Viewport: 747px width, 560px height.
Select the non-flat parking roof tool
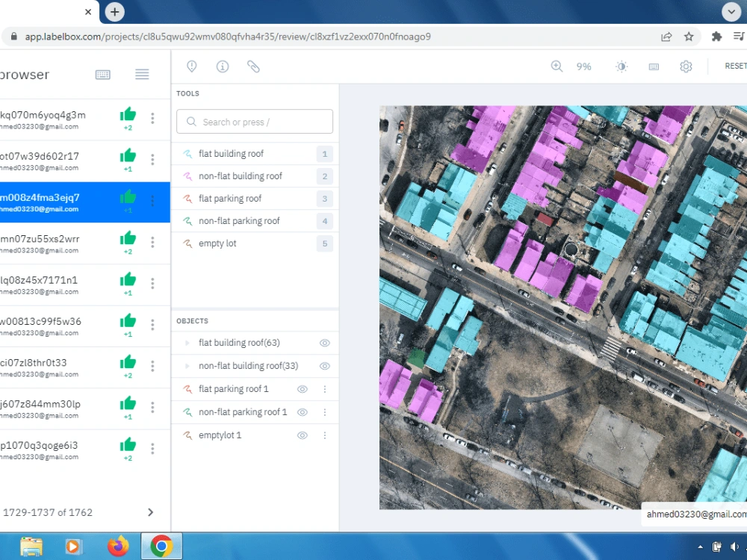[239, 221]
